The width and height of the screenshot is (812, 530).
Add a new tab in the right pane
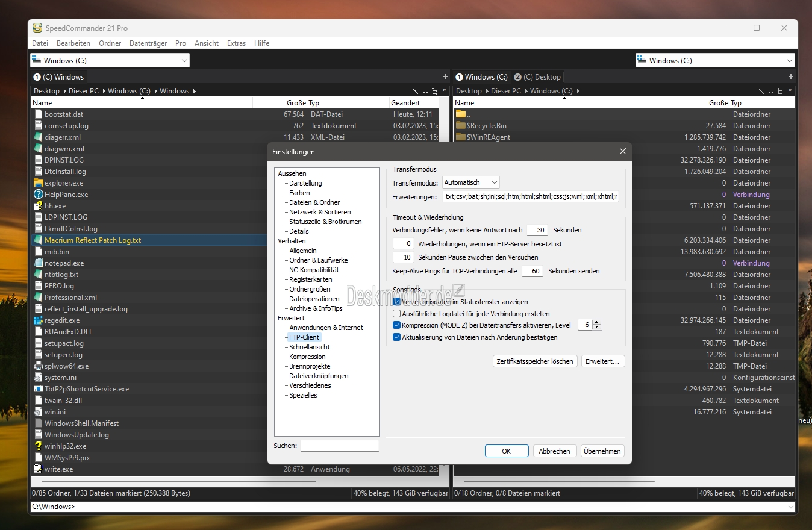[x=790, y=76]
